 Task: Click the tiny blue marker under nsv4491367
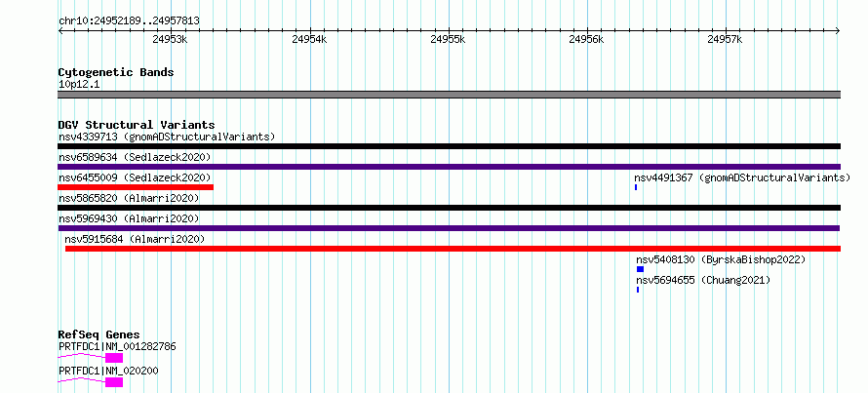click(x=636, y=187)
